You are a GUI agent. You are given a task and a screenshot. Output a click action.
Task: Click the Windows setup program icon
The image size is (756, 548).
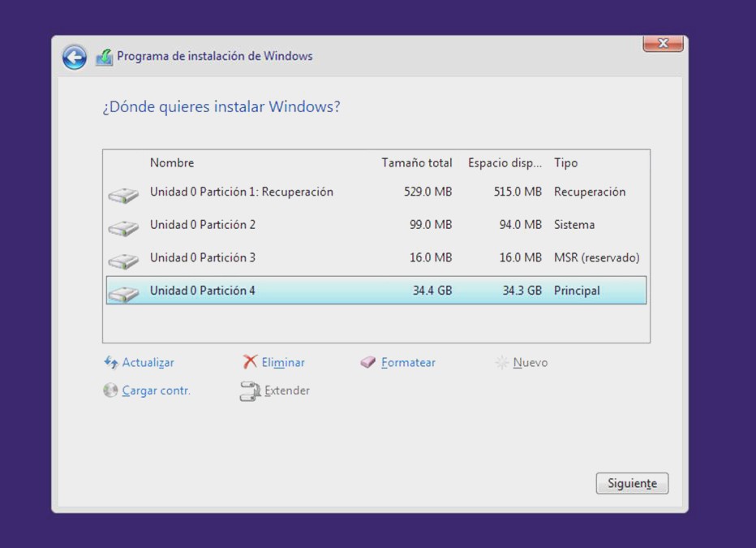tap(105, 58)
